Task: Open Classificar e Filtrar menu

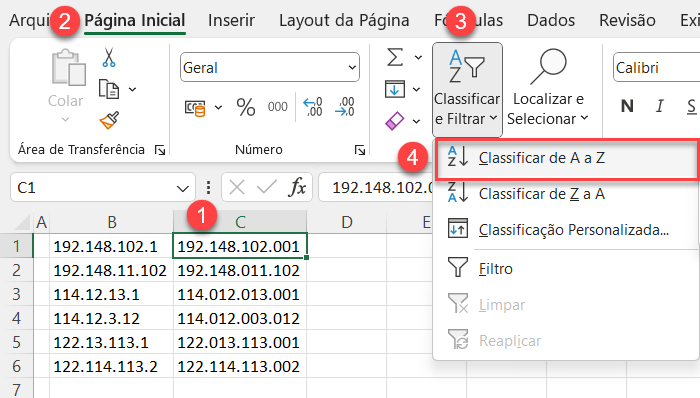Action: tap(467, 90)
